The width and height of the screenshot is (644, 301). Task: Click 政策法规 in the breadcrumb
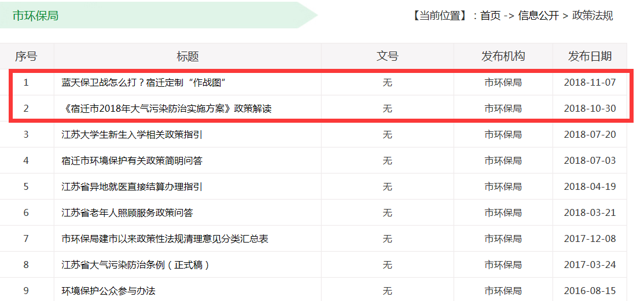[593, 16]
